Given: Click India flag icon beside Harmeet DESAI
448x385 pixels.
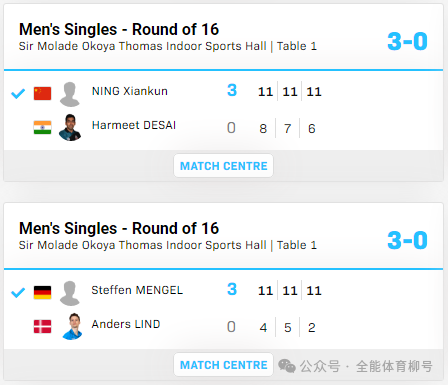Looking at the screenshot, I should click(x=42, y=127).
